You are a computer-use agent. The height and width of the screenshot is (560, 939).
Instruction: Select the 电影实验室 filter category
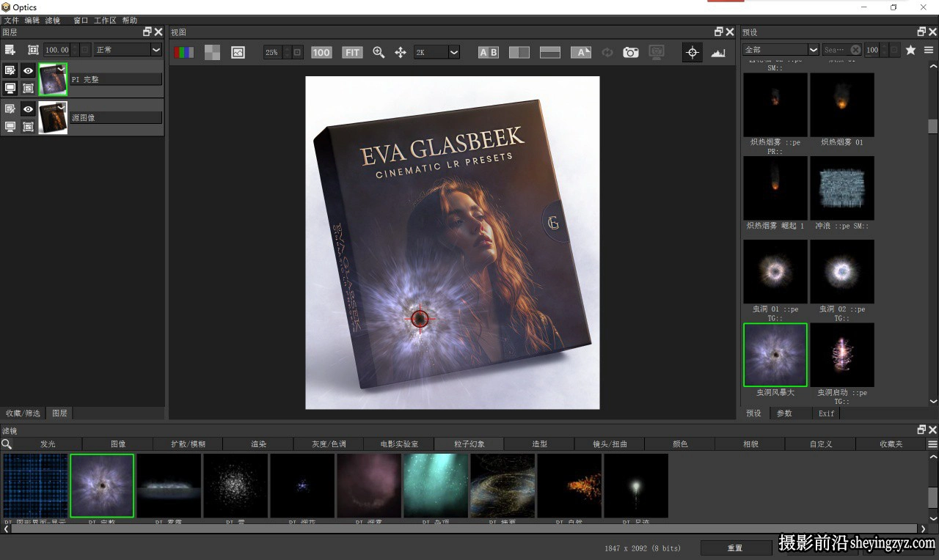tap(399, 444)
